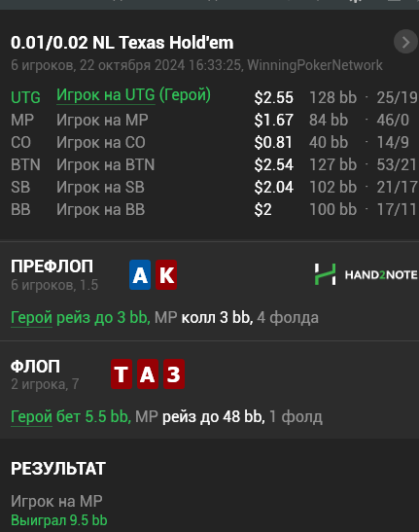Screen dimensions: 419x532
Task: Select the 'Игрок на SB' player row
Action: [x=214, y=188]
